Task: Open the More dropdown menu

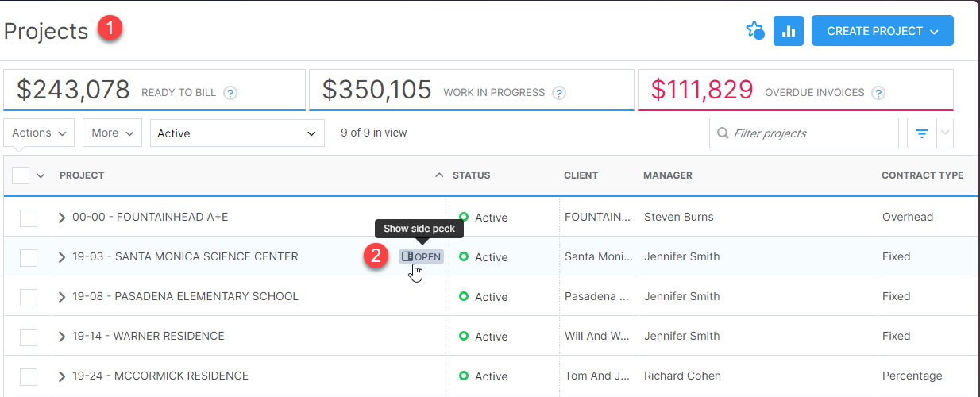Action: point(112,133)
